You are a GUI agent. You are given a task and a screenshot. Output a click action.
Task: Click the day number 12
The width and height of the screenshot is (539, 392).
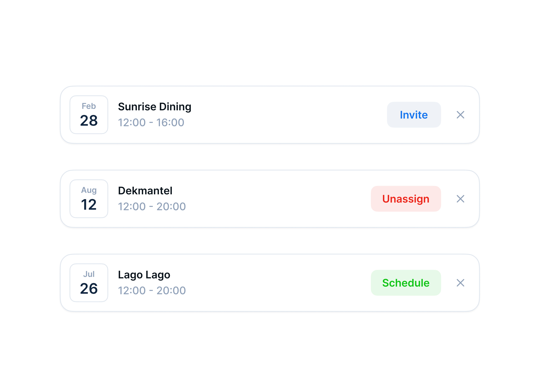(89, 205)
